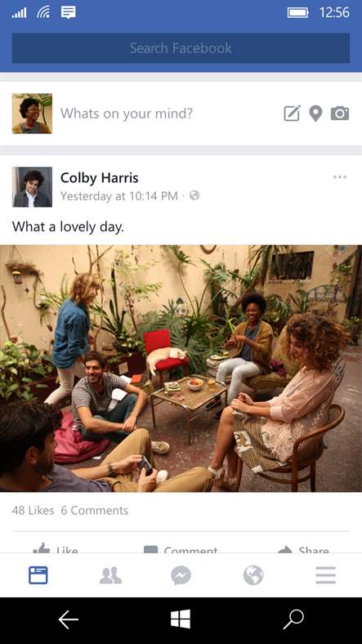
Task: Open Colby Harris profile name
Action: coord(100,178)
